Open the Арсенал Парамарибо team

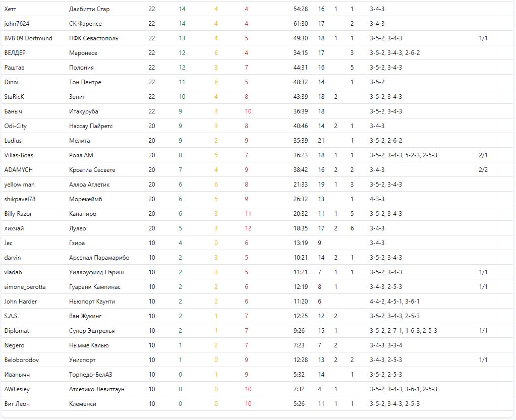tap(99, 258)
